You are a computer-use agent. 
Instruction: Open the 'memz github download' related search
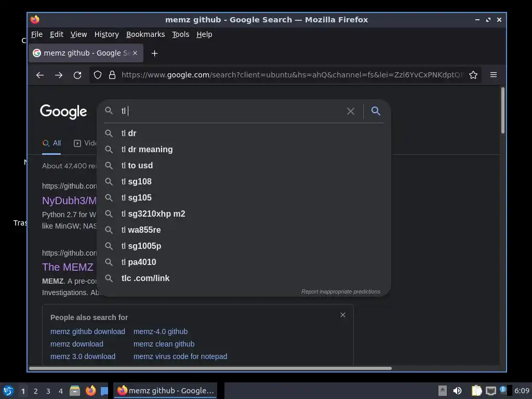[87, 331]
